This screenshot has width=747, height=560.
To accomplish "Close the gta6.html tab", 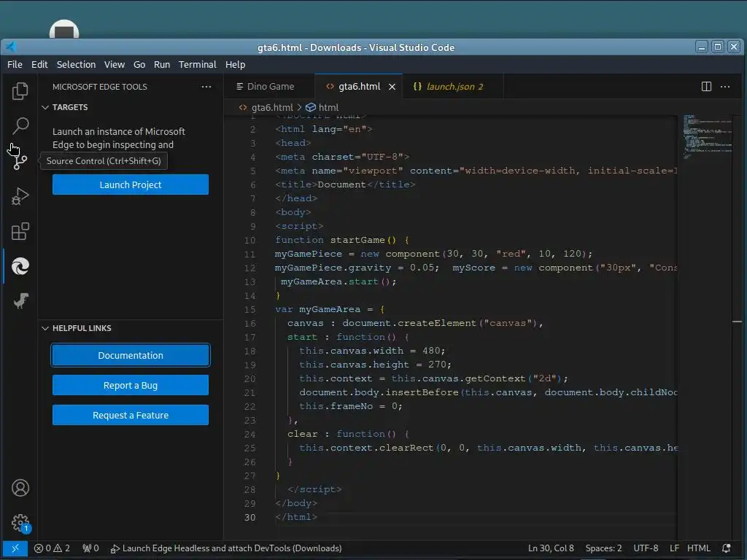I will pos(392,87).
